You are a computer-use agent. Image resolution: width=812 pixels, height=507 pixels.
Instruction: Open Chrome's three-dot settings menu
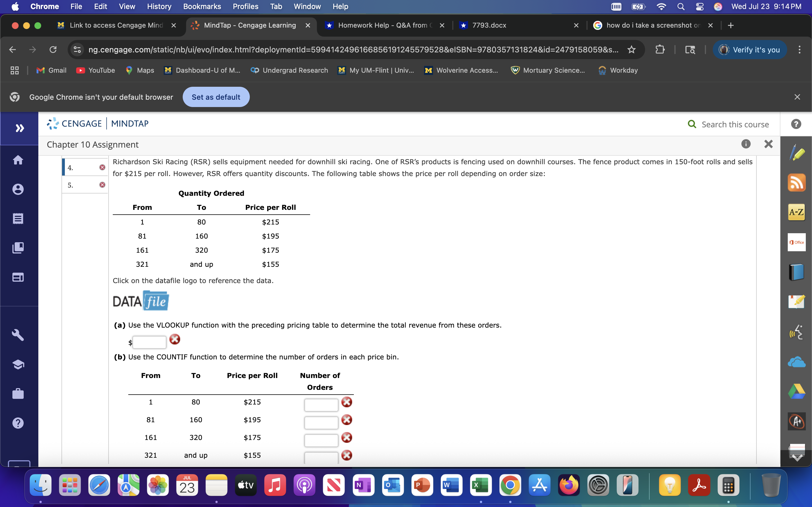pos(799,50)
